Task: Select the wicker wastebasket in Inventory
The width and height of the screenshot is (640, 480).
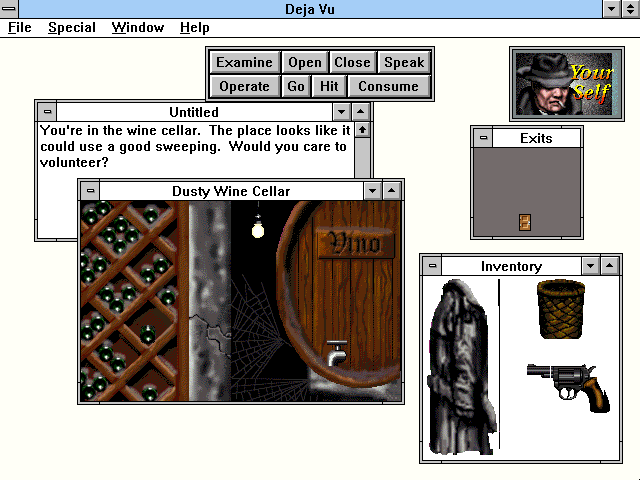Action: tap(561, 309)
